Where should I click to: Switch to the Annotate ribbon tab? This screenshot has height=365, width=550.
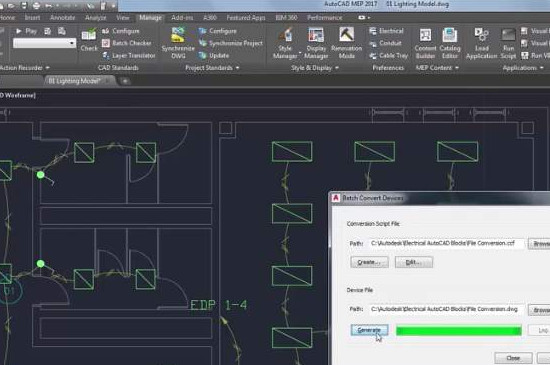pyautogui.click(x=62, y=18)
